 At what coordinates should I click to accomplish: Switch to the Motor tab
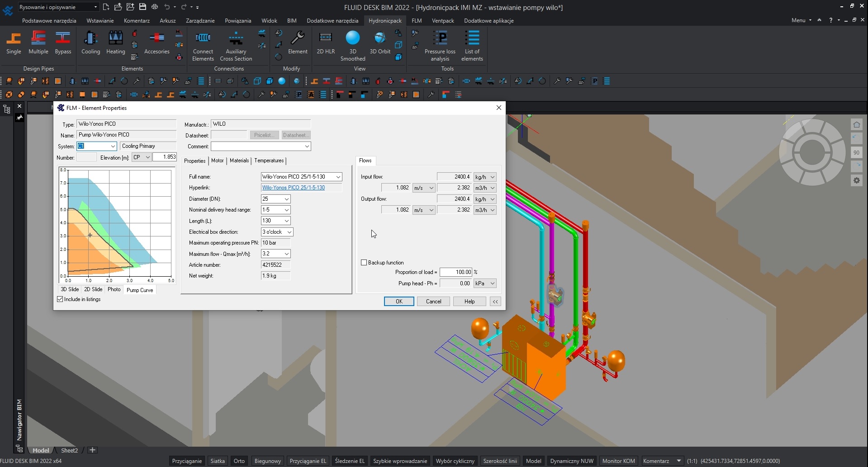click(217, 160)
